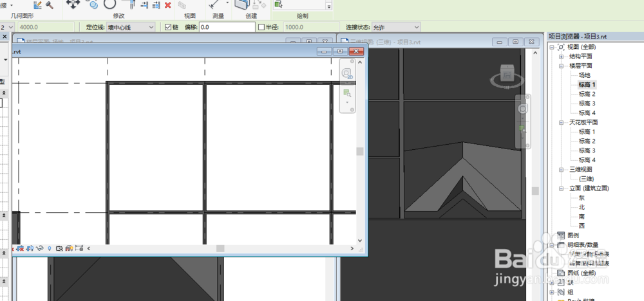The width and height of the screenshot is (644, 301).
Task: Open floor plan 标高 3
Action: coord(587,104)
